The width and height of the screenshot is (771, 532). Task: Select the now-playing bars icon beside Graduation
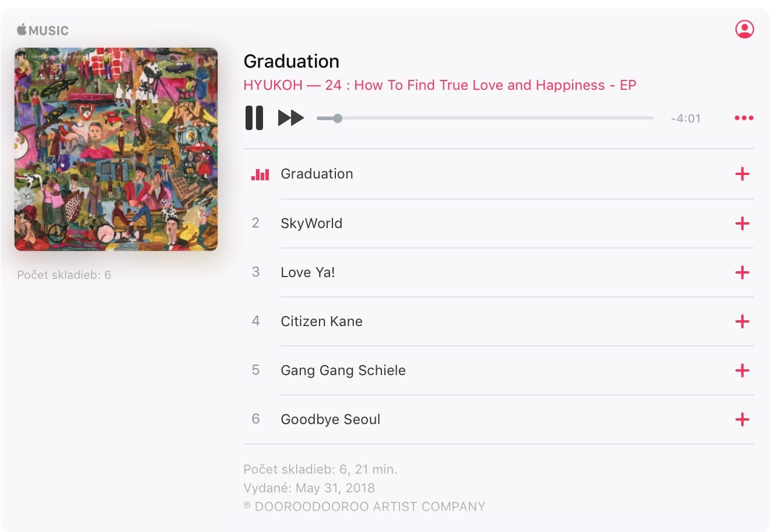point(260,174)
